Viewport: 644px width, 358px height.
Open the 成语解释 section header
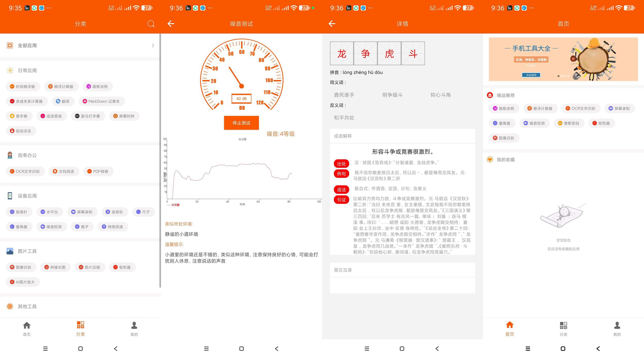tap(343, 136)
